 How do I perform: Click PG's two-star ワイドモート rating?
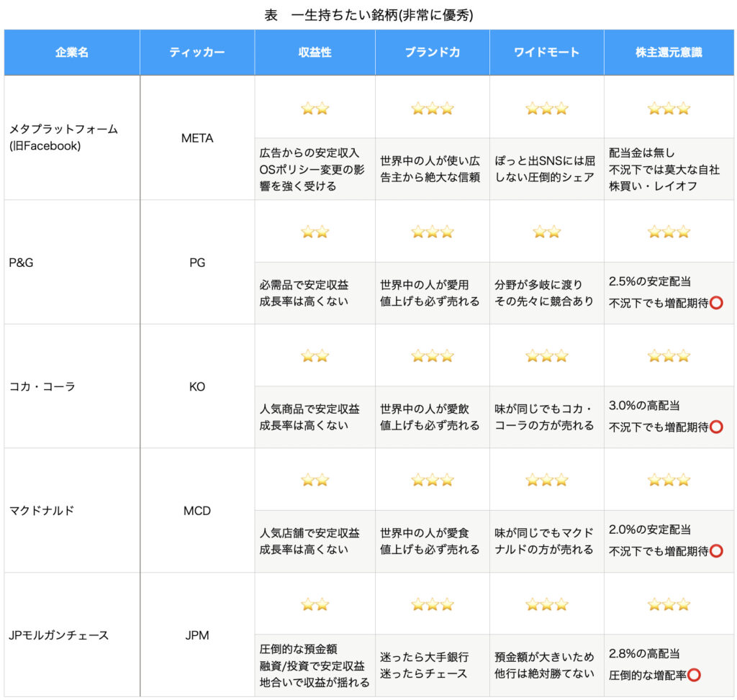(x=547, y=232)
